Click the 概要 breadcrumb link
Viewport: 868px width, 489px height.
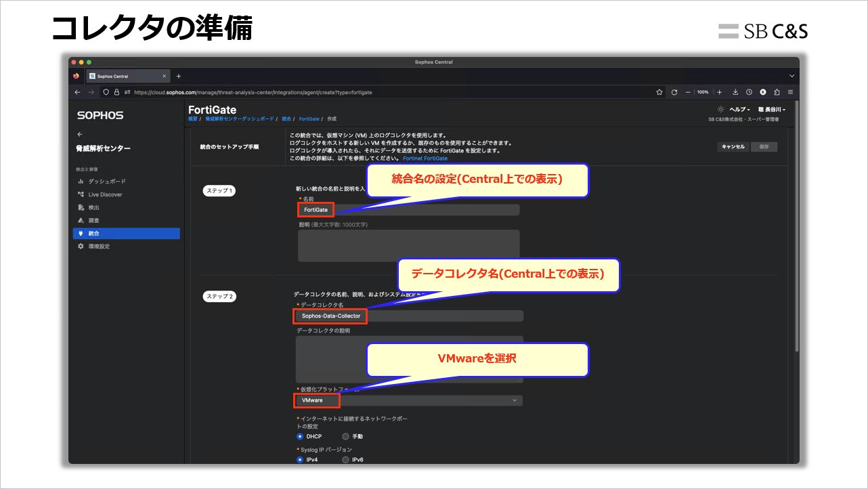point(193,119)
